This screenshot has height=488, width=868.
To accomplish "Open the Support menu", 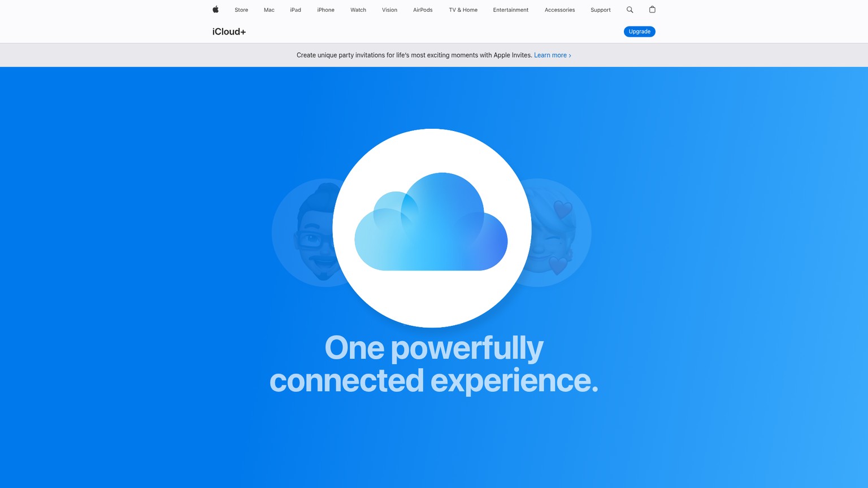I will (x=601, y=10).
